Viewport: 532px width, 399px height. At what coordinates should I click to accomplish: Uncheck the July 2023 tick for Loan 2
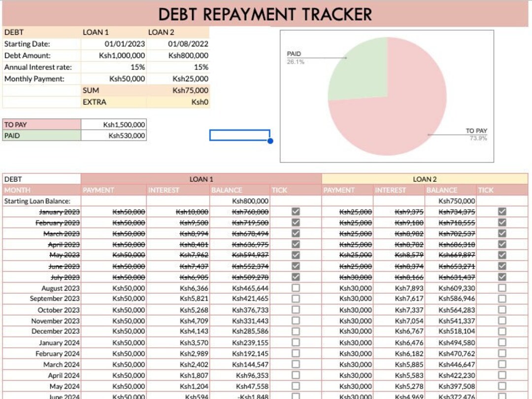pos(502,277)
